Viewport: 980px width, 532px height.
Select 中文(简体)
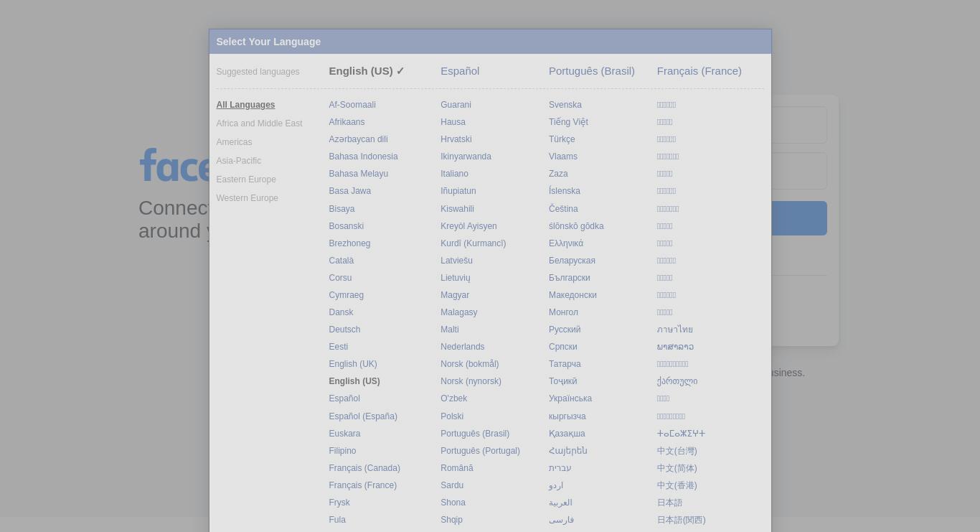point(677,468)
